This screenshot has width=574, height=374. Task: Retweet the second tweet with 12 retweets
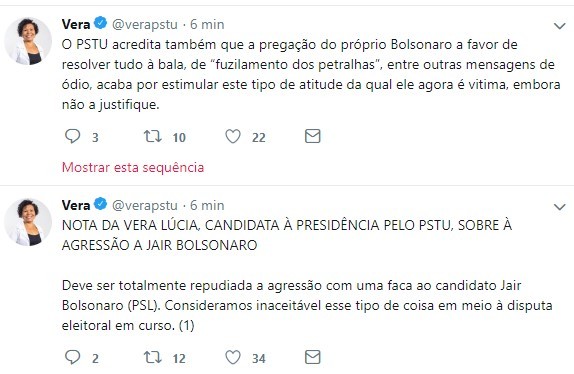(152, 358)
